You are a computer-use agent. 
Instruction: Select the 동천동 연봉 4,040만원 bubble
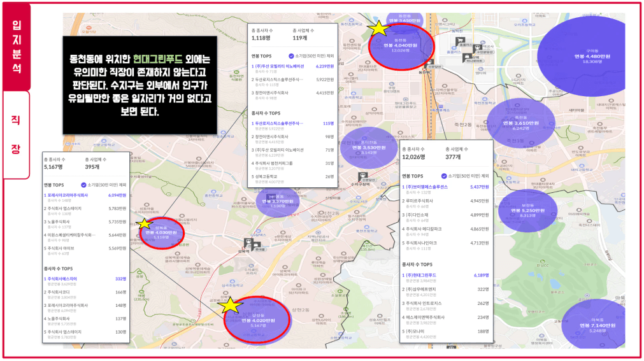click(401, 46)
